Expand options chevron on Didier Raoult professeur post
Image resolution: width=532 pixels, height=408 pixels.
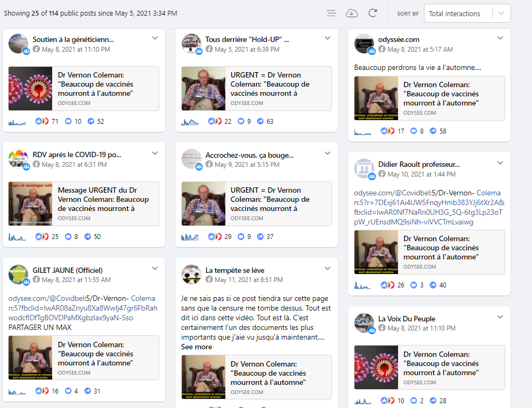point(500,163)
